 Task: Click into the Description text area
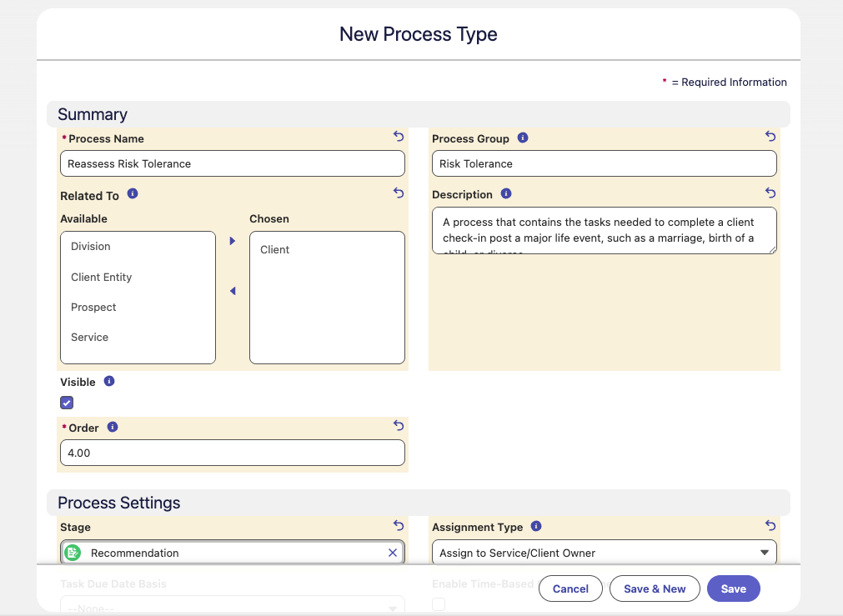pos(605,231)
